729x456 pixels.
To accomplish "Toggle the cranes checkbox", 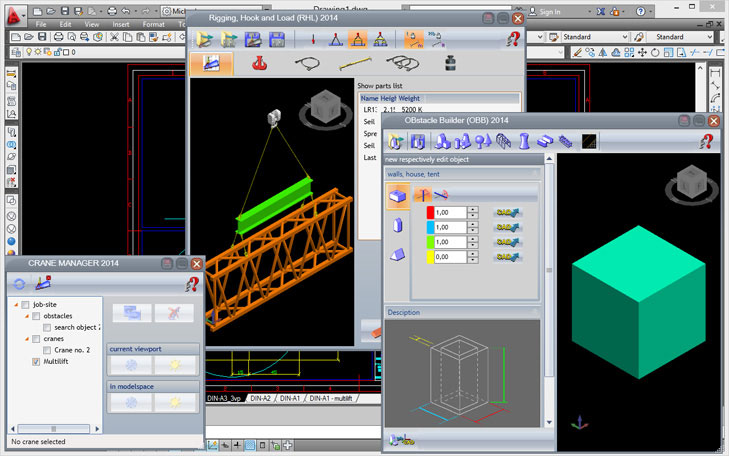I will pos(36,339).
